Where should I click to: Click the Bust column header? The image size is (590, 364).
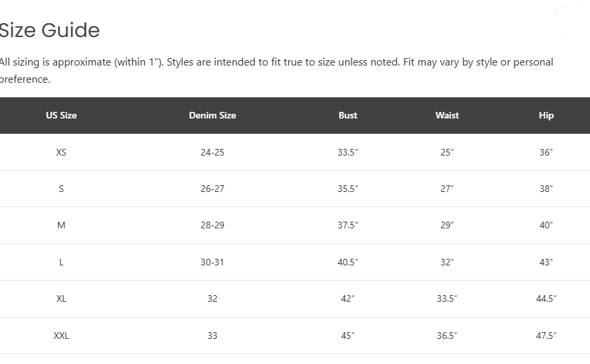pyautogui.click(x=348, y=115)
